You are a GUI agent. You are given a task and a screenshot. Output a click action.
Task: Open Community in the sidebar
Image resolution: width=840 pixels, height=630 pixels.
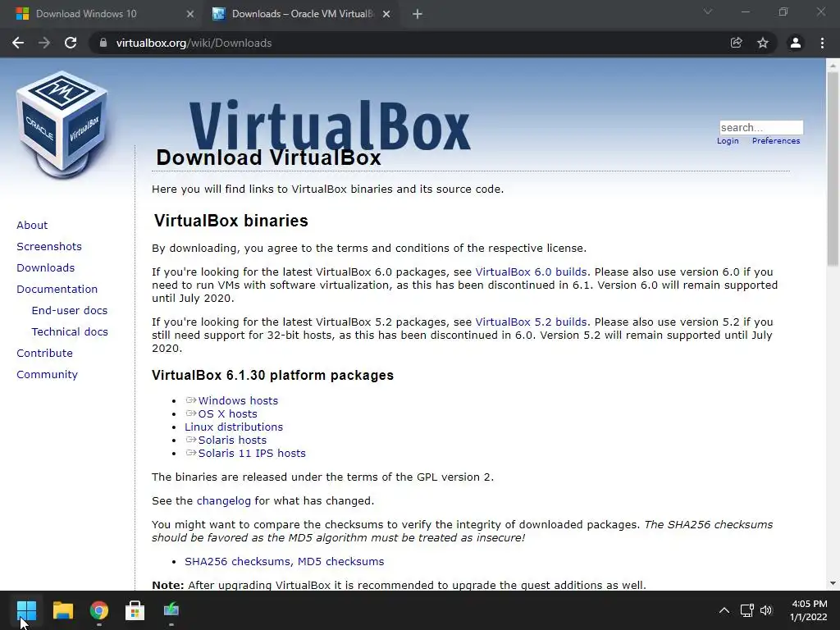point(47,374)
